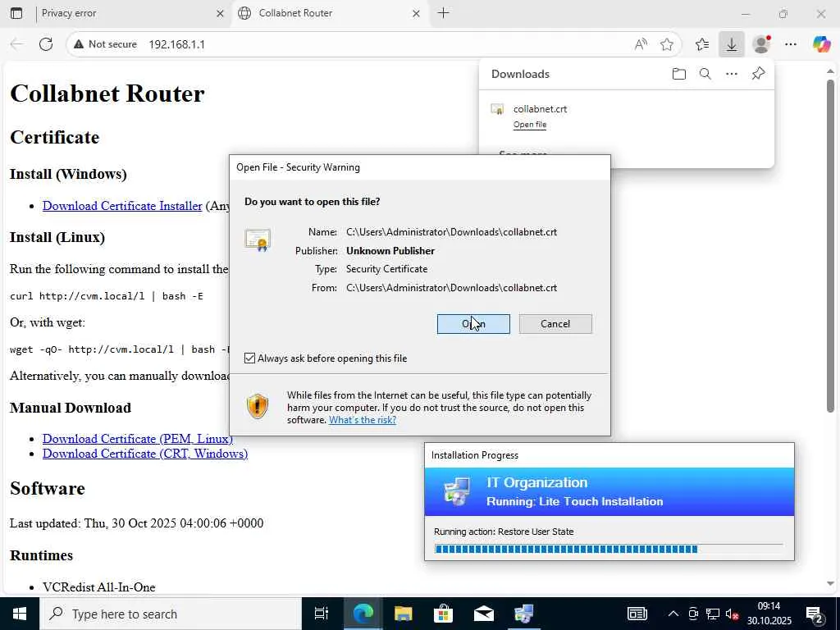Viewport: 840px width, 630px height.
Task: Click the news widget icon in taskbar
Action: pyautogui.click(x=637, y=614)
